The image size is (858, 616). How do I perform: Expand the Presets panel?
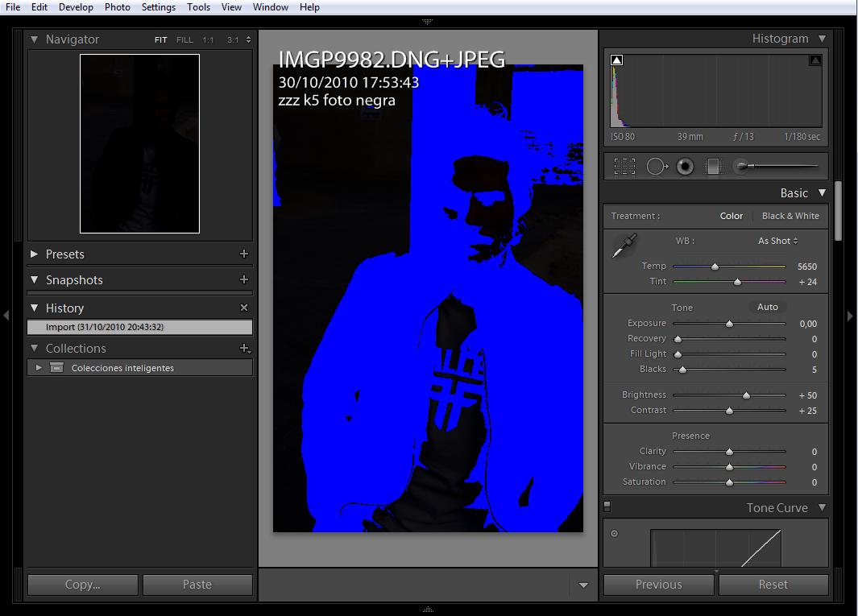35,254
